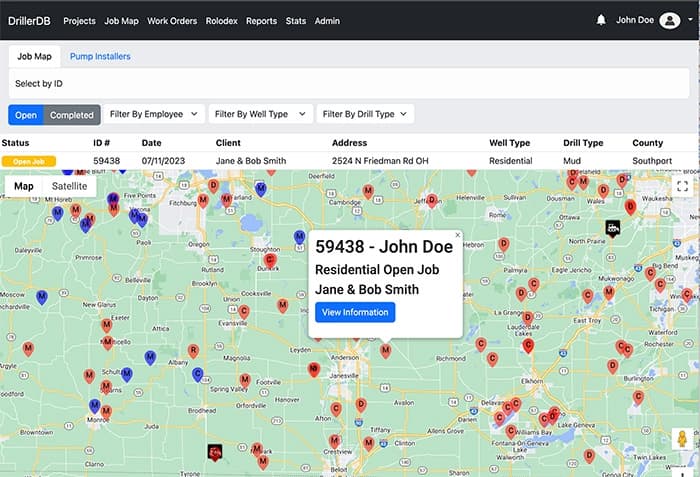Image resolution: width=700 pixels, height=477 pixels.
Task: Click the Select by ID field
Action: pos(350,82)
